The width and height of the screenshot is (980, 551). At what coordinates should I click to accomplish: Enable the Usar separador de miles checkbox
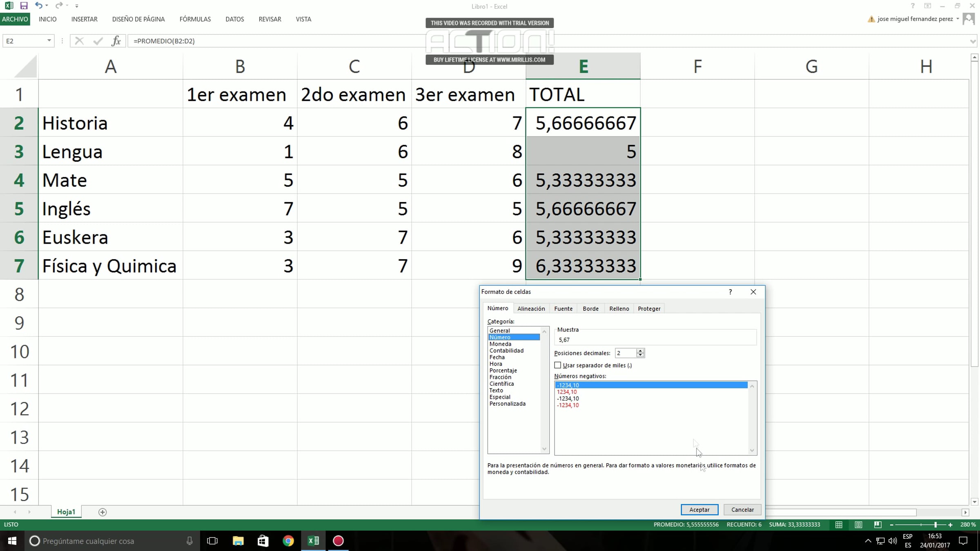pyautogui.click(x=558, y=365)
